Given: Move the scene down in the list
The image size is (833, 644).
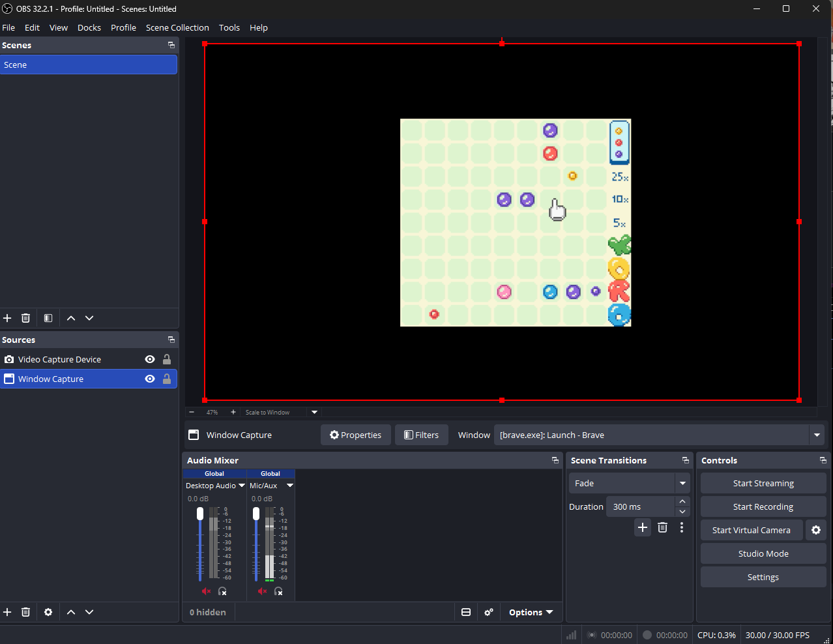Looking at the screenshot, I should point(89,318).
